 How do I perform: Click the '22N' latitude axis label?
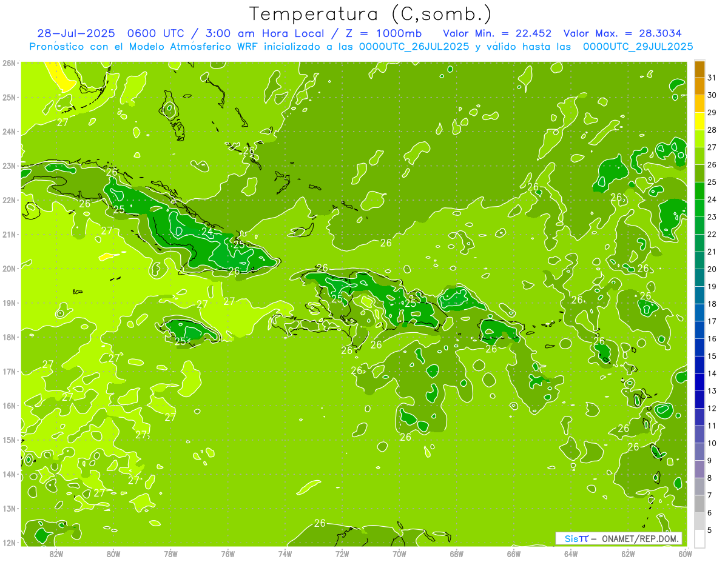(9, 200)
